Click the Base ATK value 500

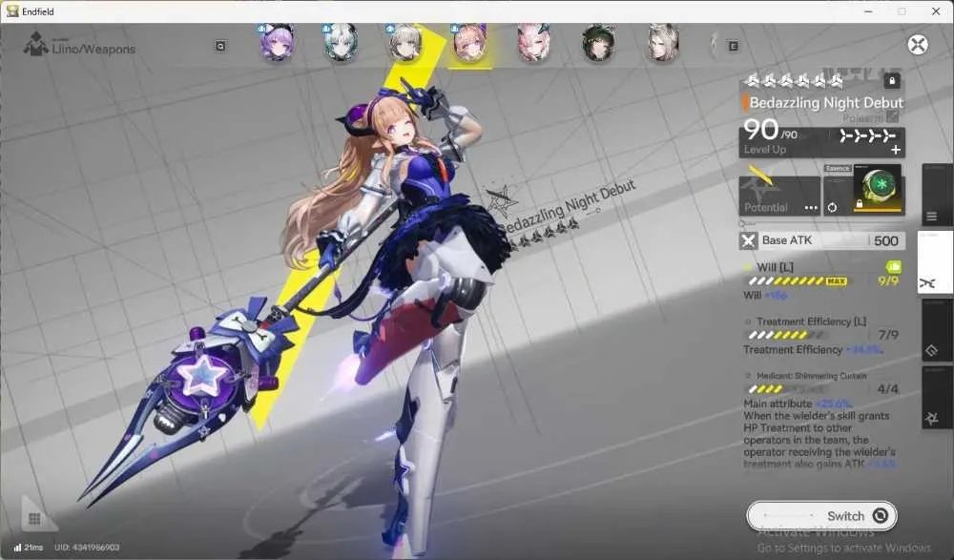tap(886, 241)
